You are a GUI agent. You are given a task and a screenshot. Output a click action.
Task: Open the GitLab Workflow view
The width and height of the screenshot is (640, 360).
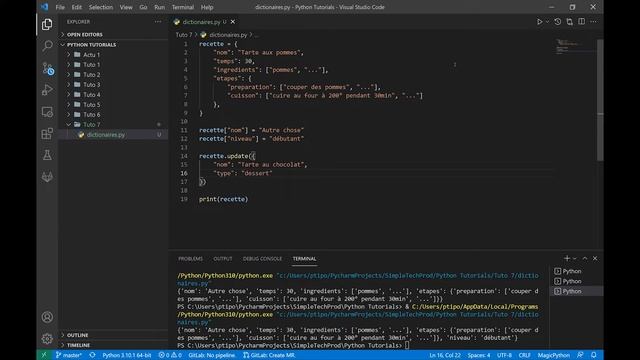tap(47, 177)
